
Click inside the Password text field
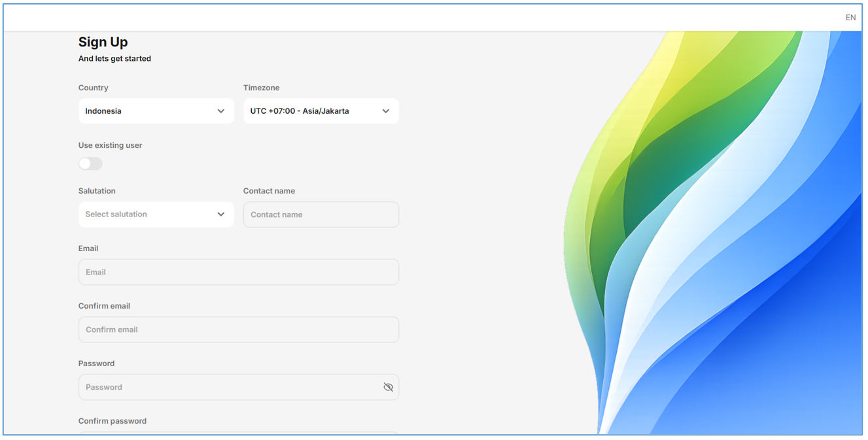[x=229, y=387]
